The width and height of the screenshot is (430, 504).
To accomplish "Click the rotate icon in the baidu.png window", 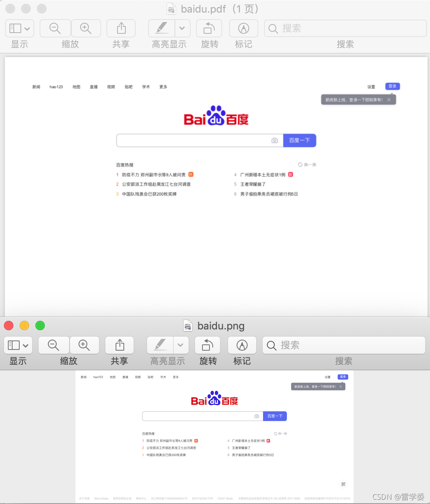I will (x=208, y=345).
